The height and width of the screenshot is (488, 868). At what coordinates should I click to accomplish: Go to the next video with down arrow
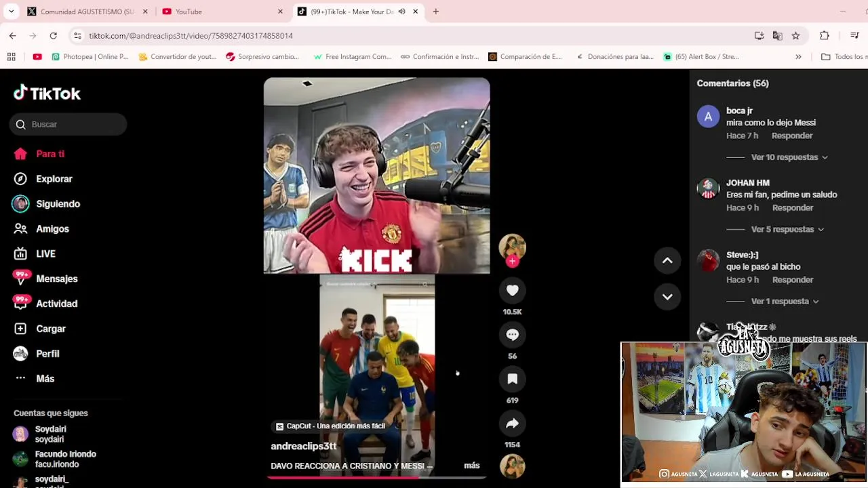(667, 297)
